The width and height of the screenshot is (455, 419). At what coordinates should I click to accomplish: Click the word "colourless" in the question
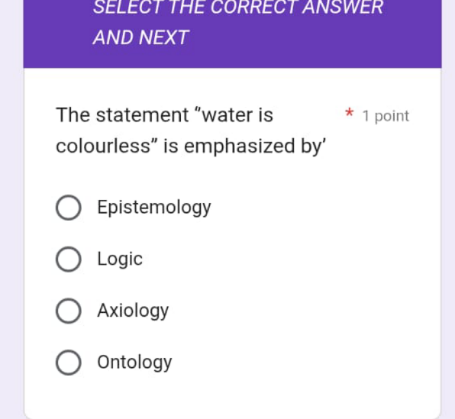[103, 146]
